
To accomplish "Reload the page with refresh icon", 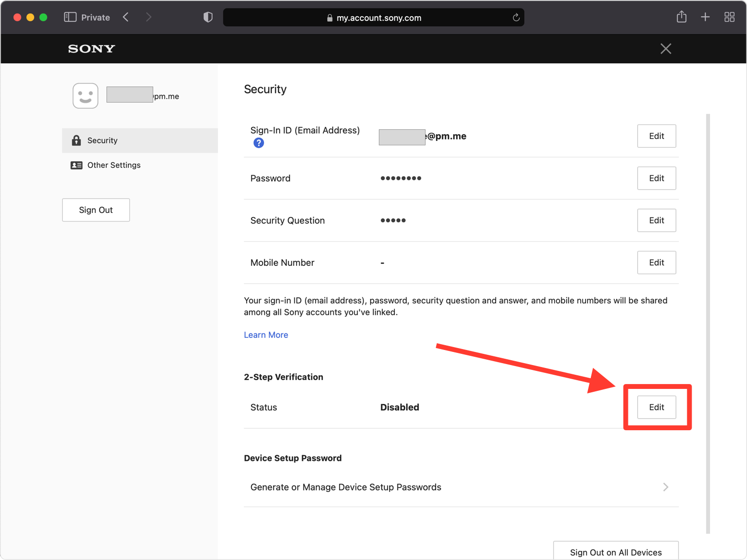I will click(516, 18).
